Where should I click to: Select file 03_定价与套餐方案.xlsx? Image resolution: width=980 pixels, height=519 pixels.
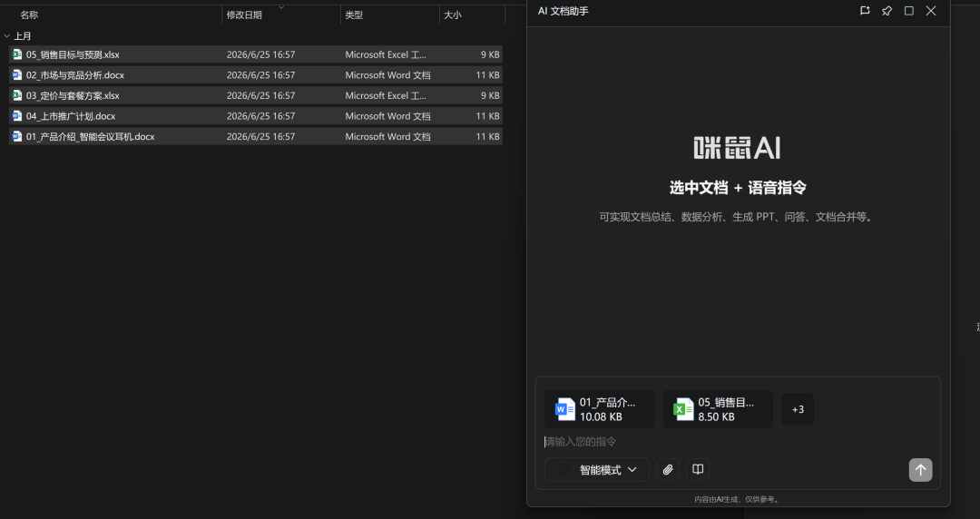(256, 95)
